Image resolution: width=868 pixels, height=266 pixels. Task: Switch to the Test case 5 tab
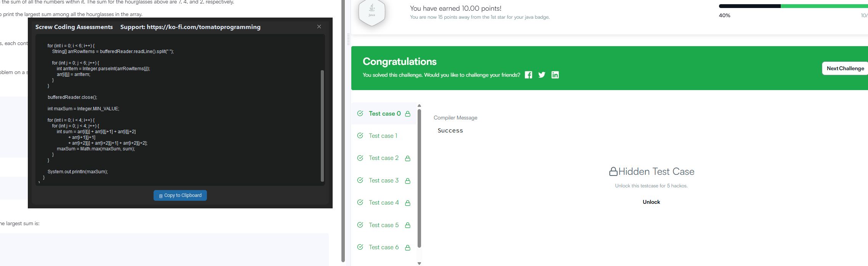383,225
